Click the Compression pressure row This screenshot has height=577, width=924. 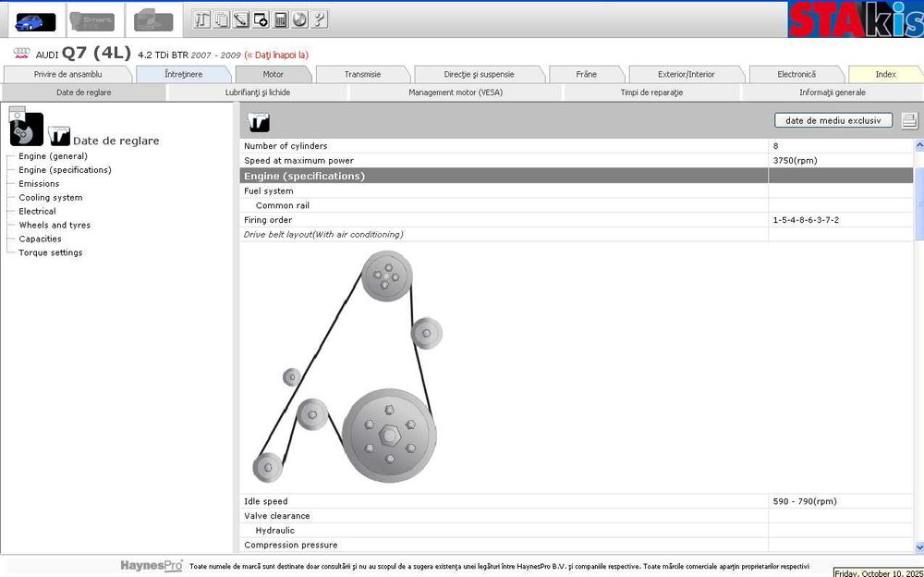[577, 546]
